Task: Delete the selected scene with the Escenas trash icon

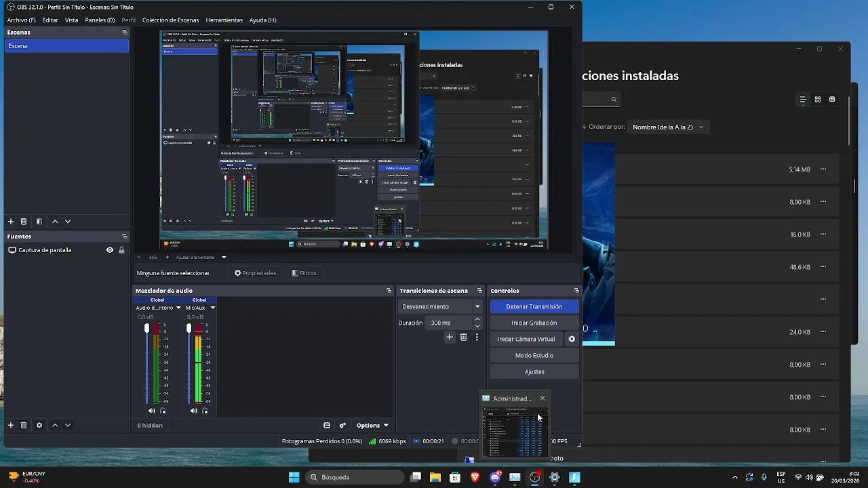Action: pos(24,222)
